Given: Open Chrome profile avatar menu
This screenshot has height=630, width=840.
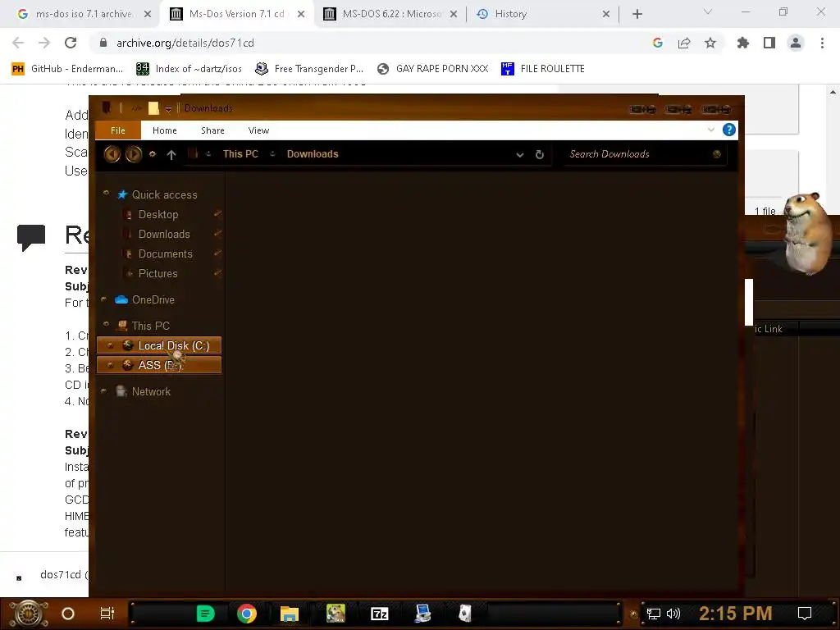Looking at the screenshot, I should [x=796, y=43].
